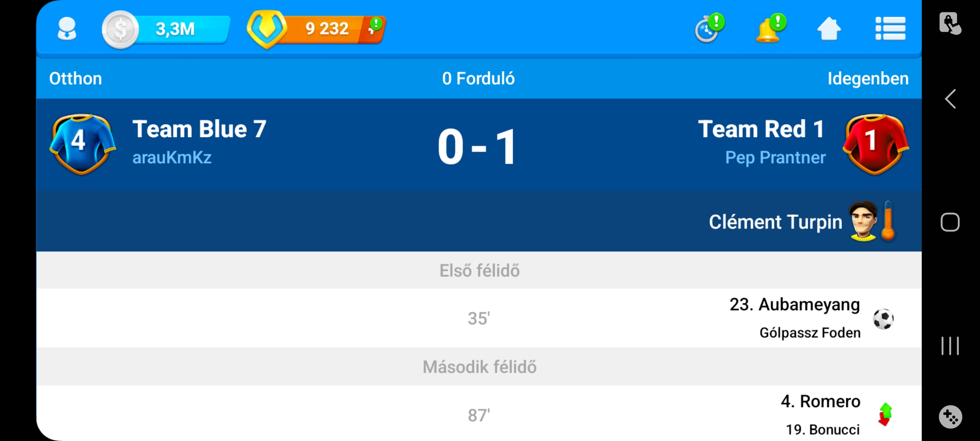
Task: Tap the Team Blue 7 jersey badge
Action: (82, 144)
